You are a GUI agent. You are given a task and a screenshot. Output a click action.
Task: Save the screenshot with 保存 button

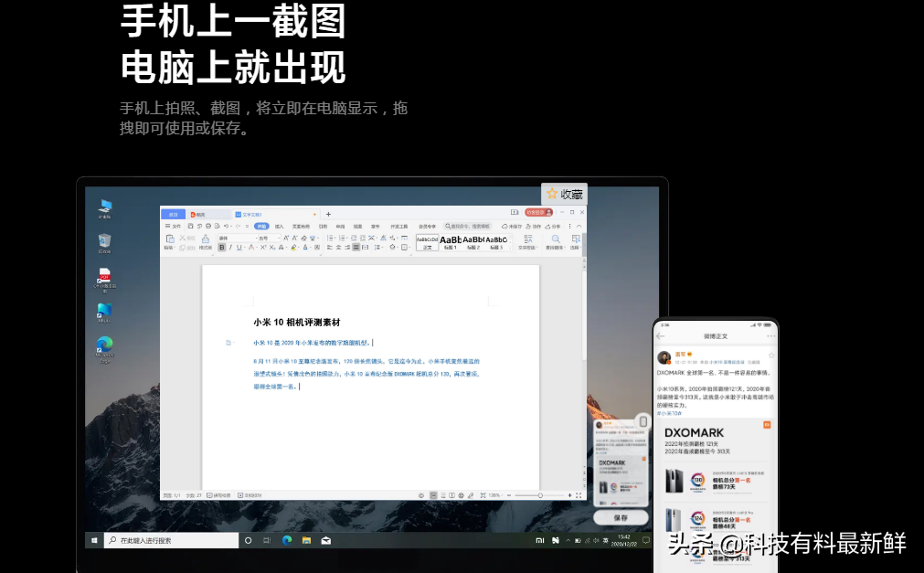[x=621, y=517]
